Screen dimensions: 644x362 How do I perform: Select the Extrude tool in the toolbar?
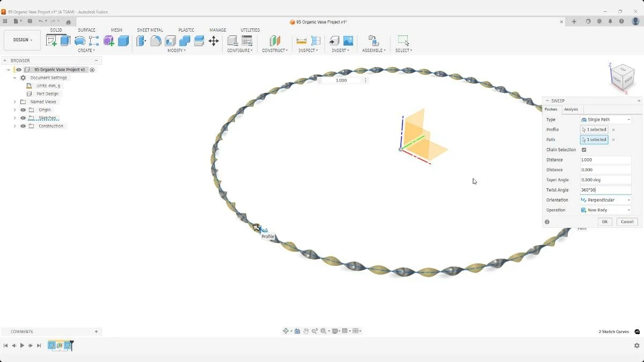(x=64, y=41)
